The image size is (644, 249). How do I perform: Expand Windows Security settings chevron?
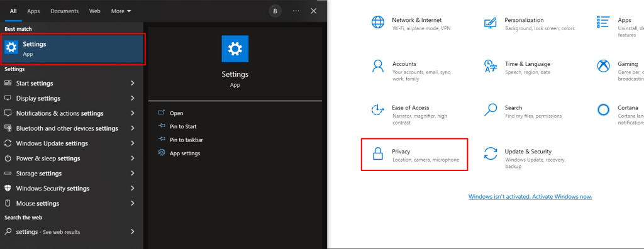point(132,188)
